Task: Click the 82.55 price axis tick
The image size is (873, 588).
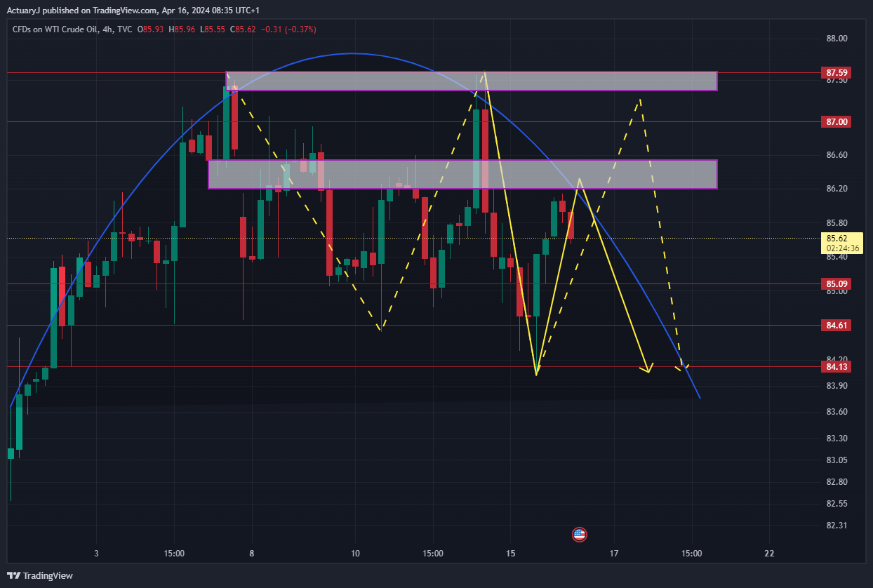Action: (x=837, y=504)
